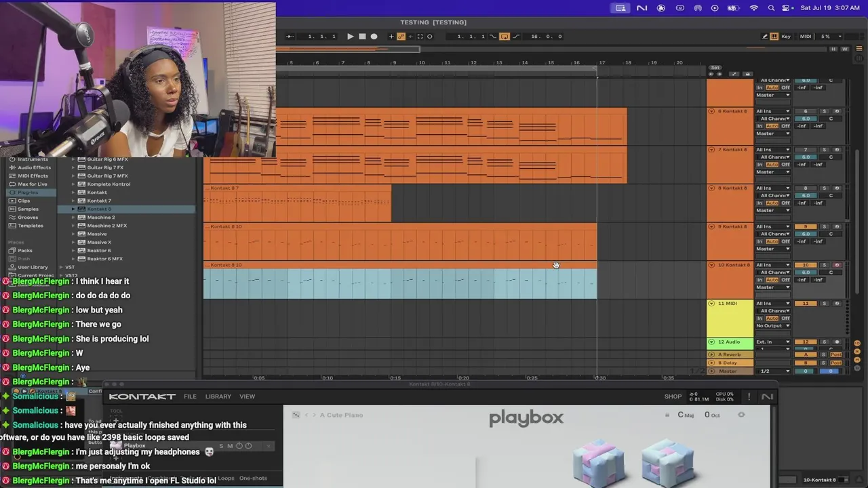This screenshot has width=868, height=488.
Task: Click the overview W button
Action: click(x=845, y=49)
